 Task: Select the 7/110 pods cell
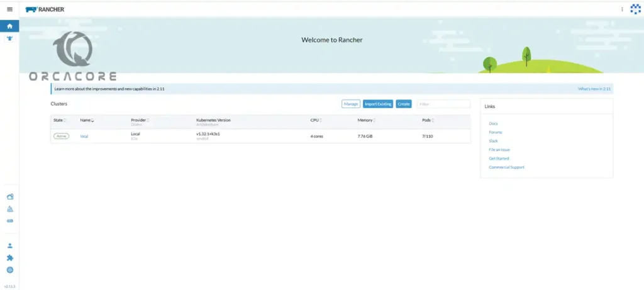pos(427,136)
